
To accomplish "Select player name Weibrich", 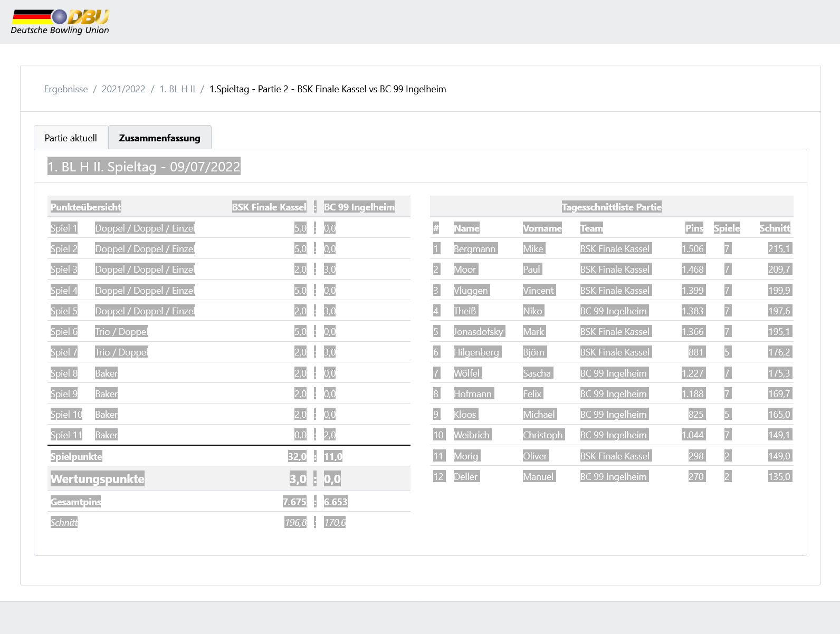I will tap(473, 435).
